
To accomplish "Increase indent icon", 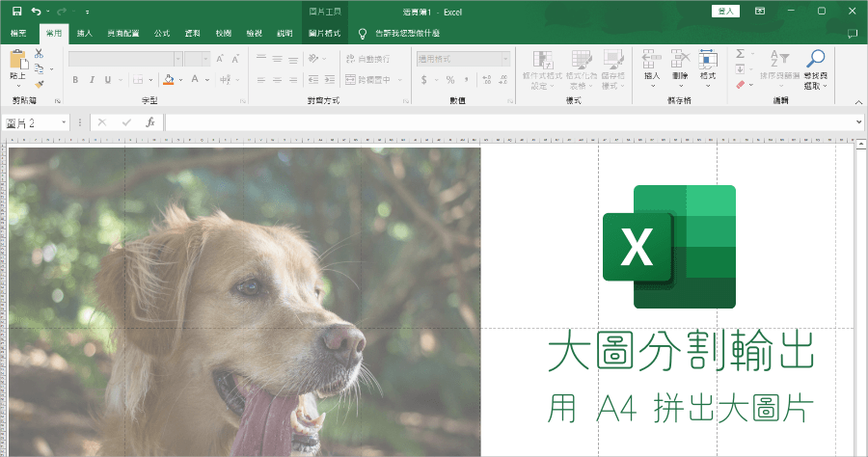I will (x=330, y=80).
